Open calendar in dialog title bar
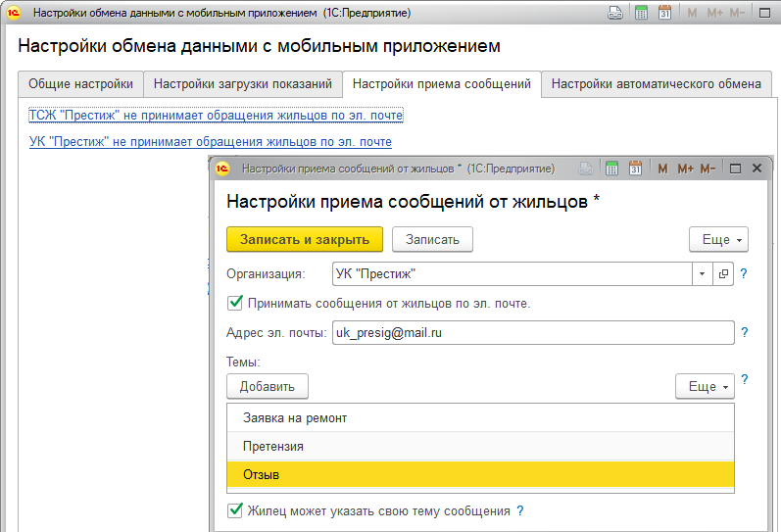The width and height of the screenshot is (781, 532). click(635, 169)
